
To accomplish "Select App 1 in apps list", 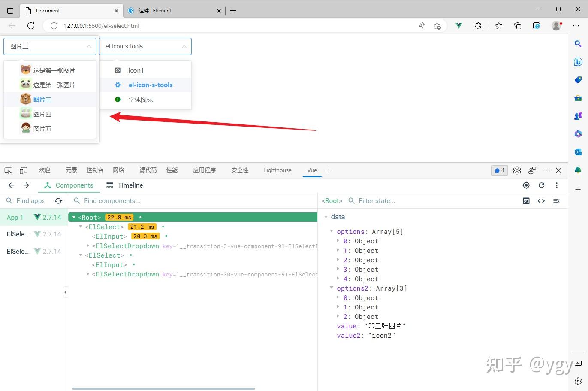I will (34, 218).
